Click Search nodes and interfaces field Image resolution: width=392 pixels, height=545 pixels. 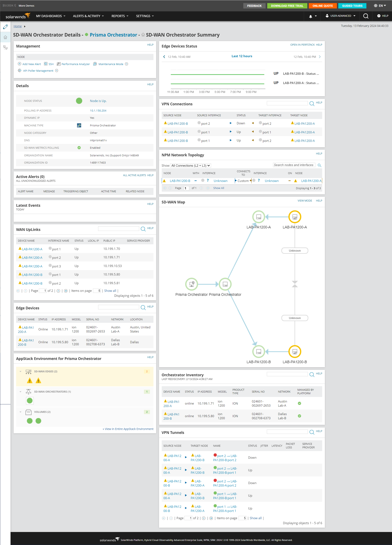coord(294,165)
